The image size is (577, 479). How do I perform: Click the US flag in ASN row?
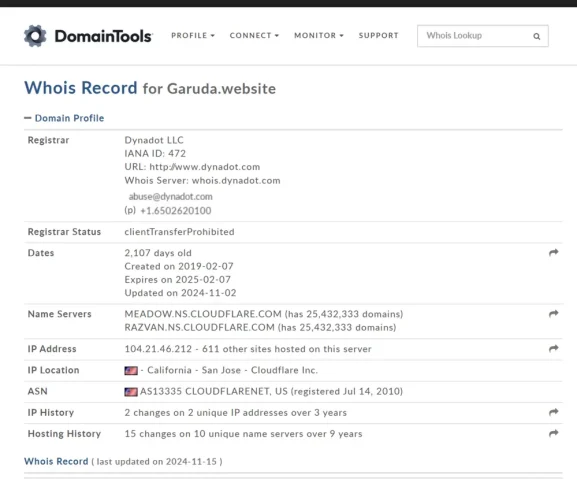[131, 392]
